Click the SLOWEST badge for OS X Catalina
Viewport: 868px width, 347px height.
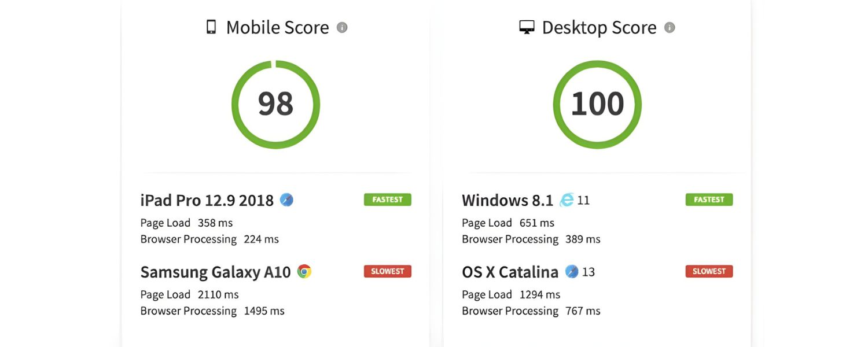709,271
